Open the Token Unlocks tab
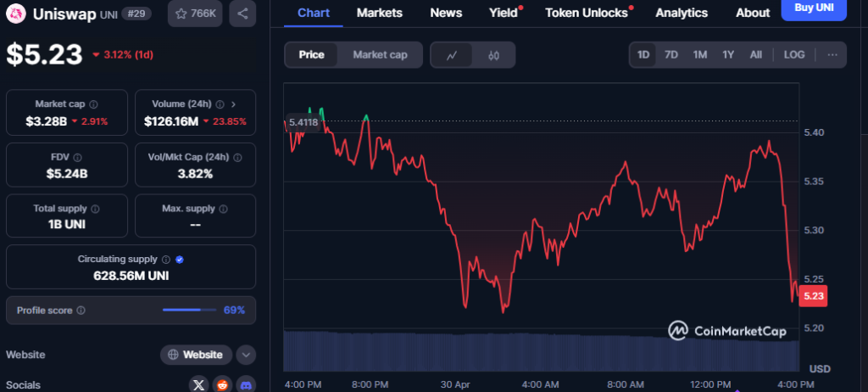This screenshot has width=868, height=392. pos(587,13)
